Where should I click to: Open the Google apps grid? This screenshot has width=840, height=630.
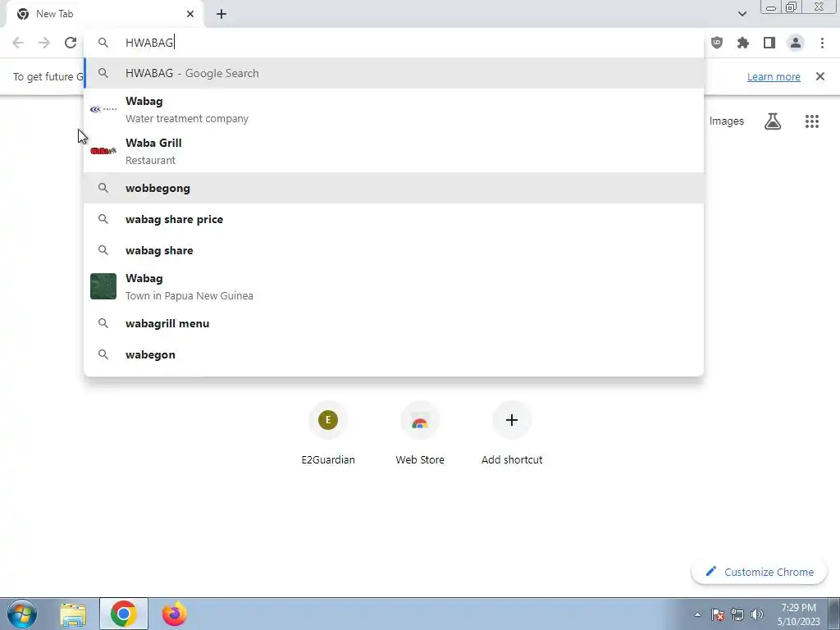(x=812, y=121)
